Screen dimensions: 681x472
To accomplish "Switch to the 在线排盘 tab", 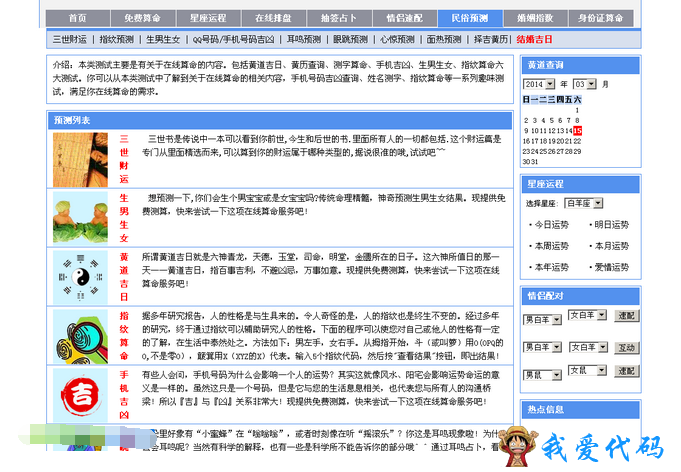I will [x=274, y=18].
